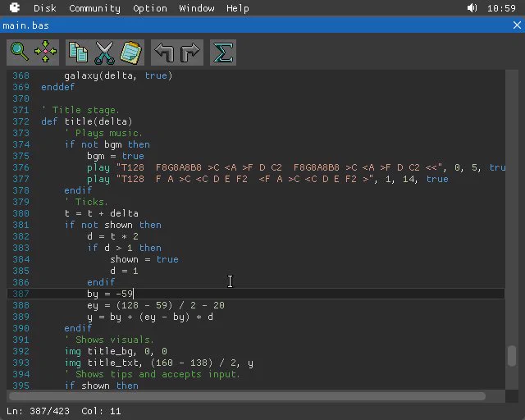Click the 't = t + delta' line

(102, 213)
